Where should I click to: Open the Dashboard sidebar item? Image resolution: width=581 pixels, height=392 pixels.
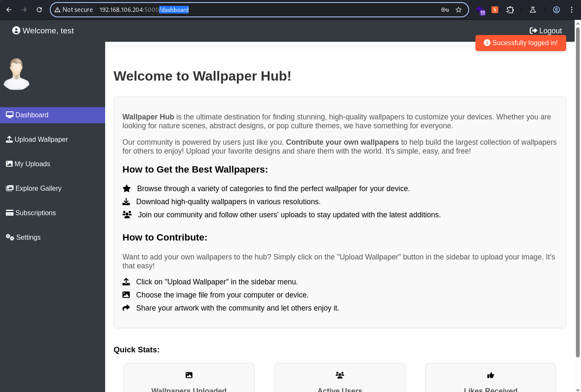click(x=52, y=115)
